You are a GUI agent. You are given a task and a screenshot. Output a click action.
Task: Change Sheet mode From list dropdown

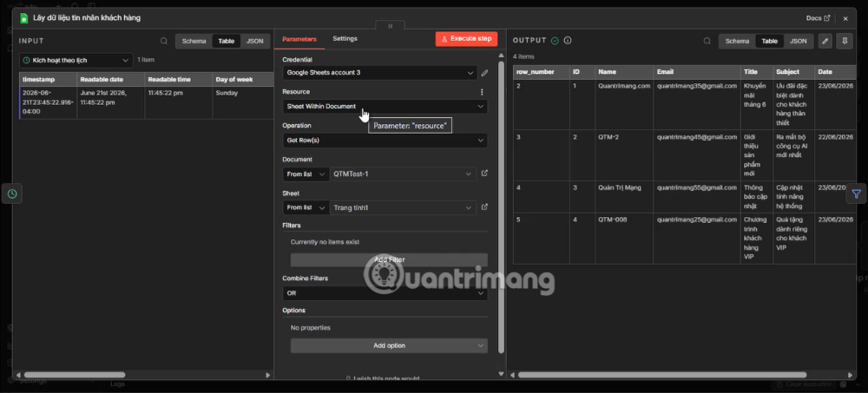(306, 207)
